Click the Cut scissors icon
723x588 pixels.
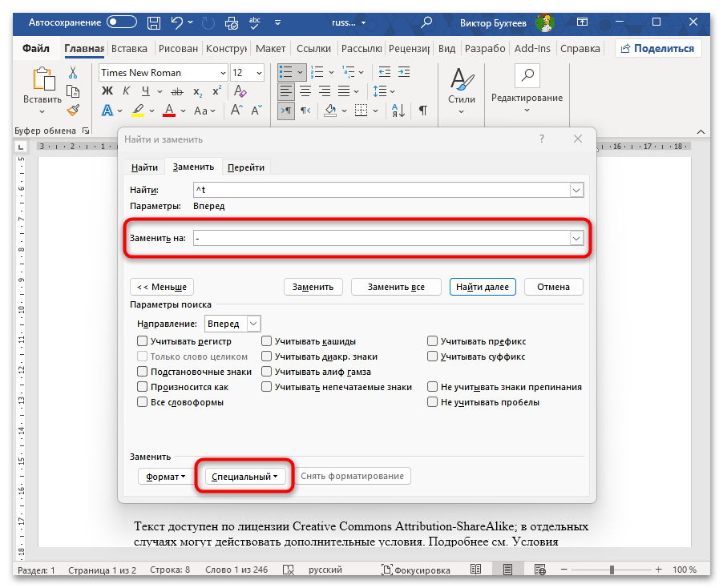point(73,73)
